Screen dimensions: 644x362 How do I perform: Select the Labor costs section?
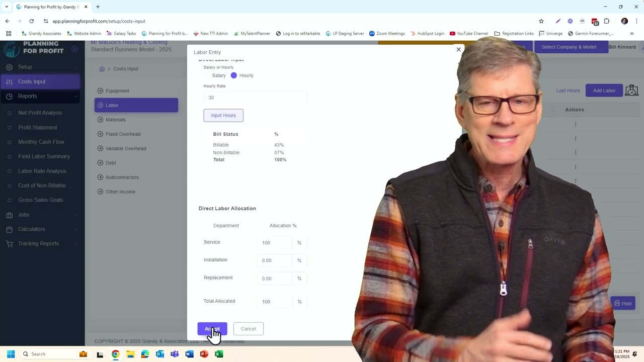click(x=136, y=105)
